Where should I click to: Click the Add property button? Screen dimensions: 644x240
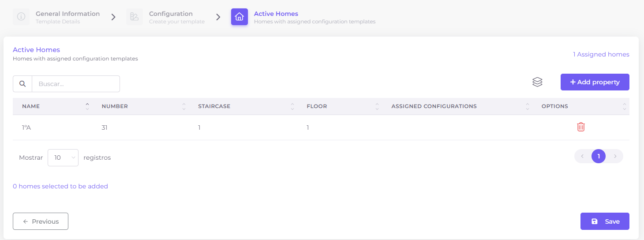[x=595, y=82]
